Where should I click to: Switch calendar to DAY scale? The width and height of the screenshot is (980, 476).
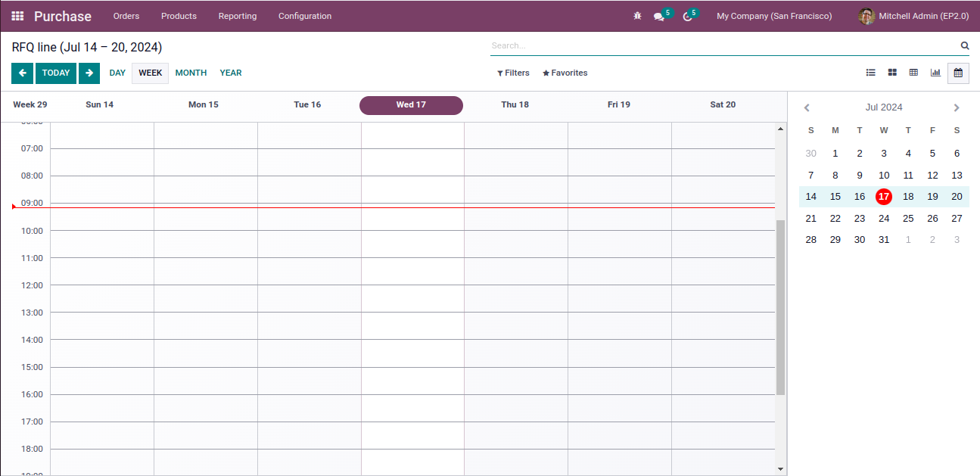point(117,73)
